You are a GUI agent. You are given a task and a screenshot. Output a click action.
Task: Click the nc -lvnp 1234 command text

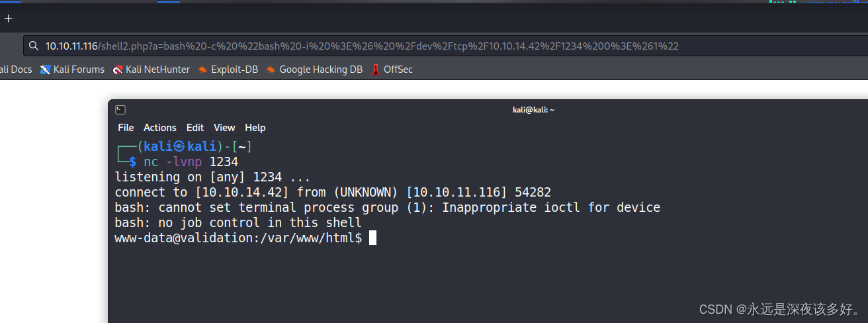coord(191,162)
